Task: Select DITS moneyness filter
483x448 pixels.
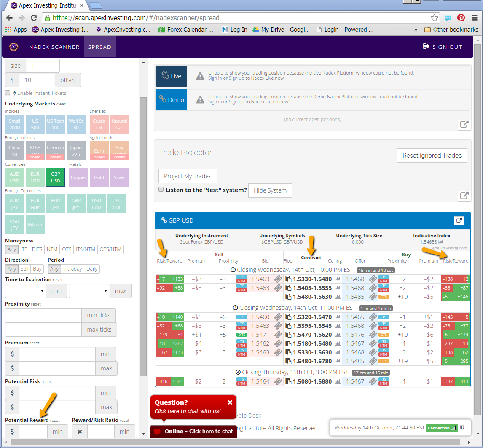Action: [37, 249]
